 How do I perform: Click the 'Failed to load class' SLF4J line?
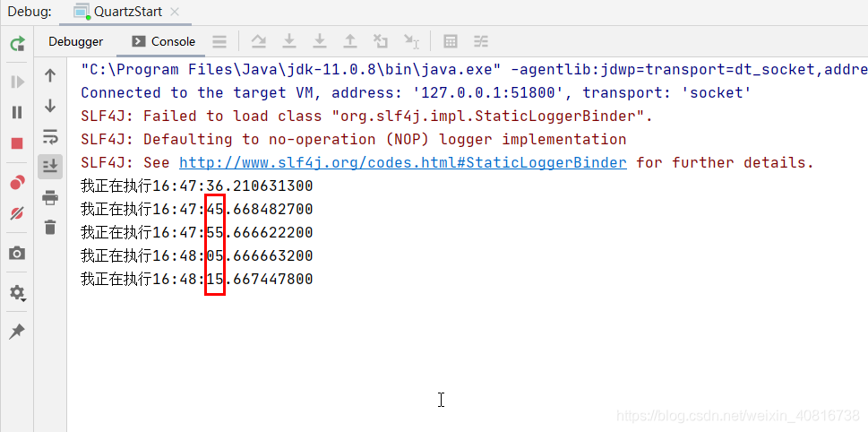point(367,117)
